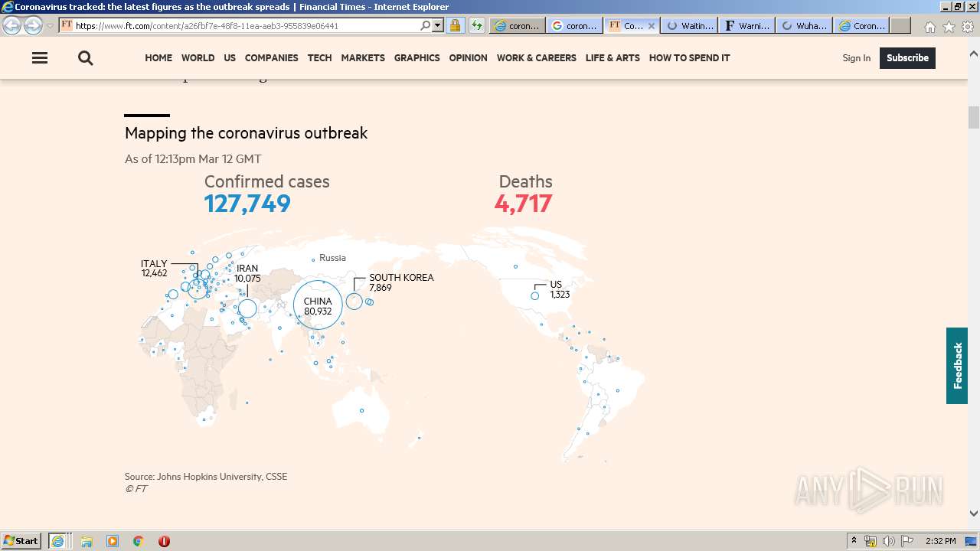Click the new tab button
The width and height of the screenshot is (980, 551).
coord(900,25)
